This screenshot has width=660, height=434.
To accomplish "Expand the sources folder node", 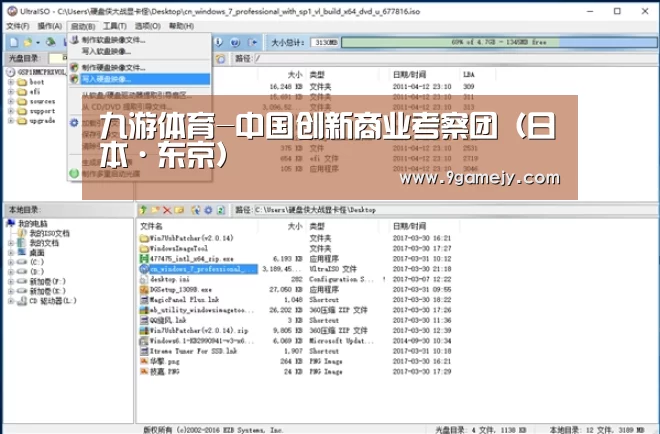I will (x=11, y=101).
